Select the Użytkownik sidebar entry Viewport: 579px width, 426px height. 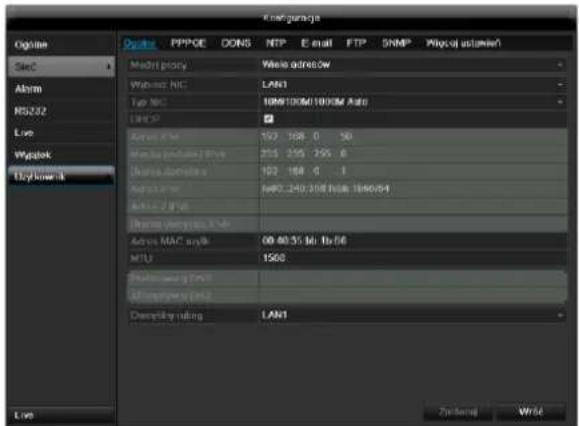click(x=61, y=176)
